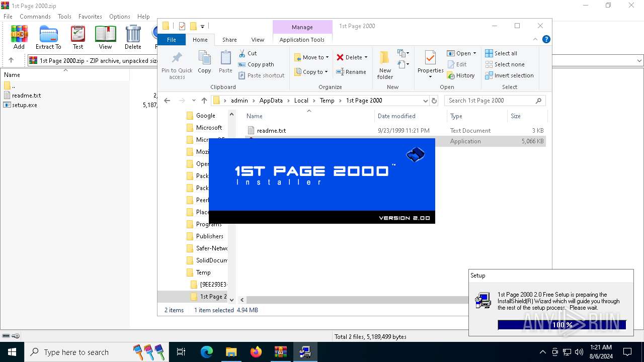Select the Publishers folder in tree
The width and height of the screenshot is (644, 362).
coord(209,236)
